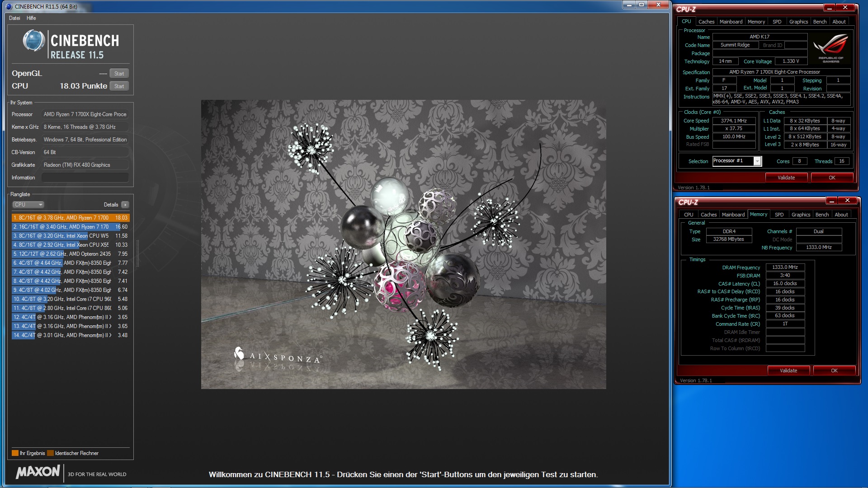This screenshot has height=488, width=868.
Task: Click Validate in top CPU-Z window
Action: click(x=786, y=178)
